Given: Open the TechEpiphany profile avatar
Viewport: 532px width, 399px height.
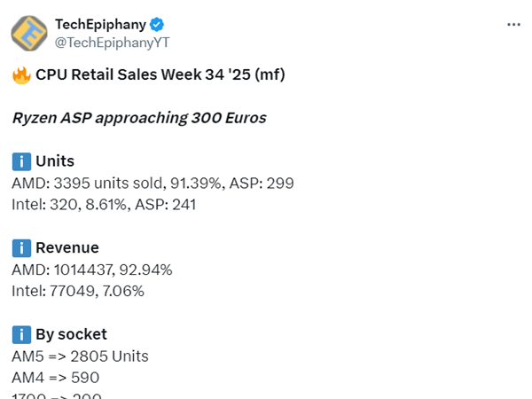Looking at the screenshot, I should point(29,34).
